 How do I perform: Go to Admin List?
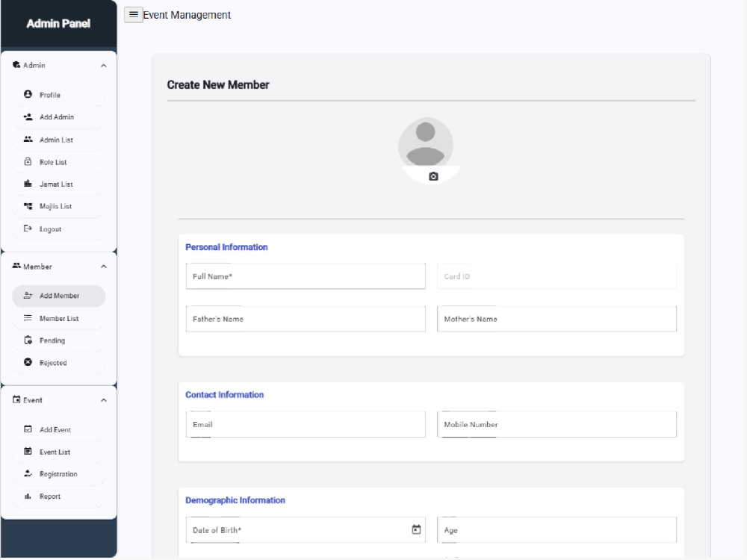click(58, 140)
